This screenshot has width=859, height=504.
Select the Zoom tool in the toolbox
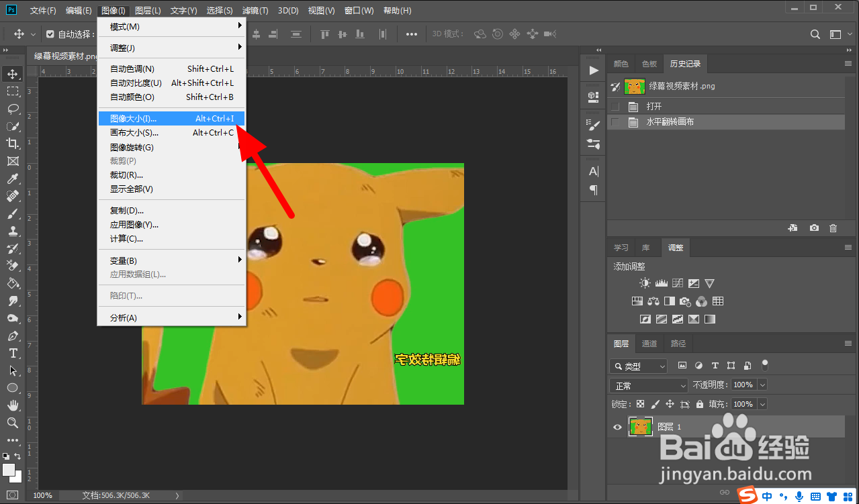[13, 423]
